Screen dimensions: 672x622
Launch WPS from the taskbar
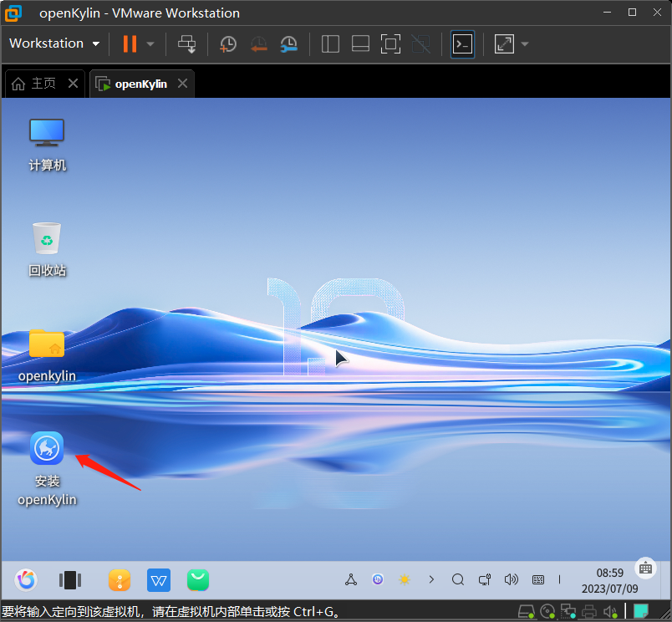coord(159,580)
